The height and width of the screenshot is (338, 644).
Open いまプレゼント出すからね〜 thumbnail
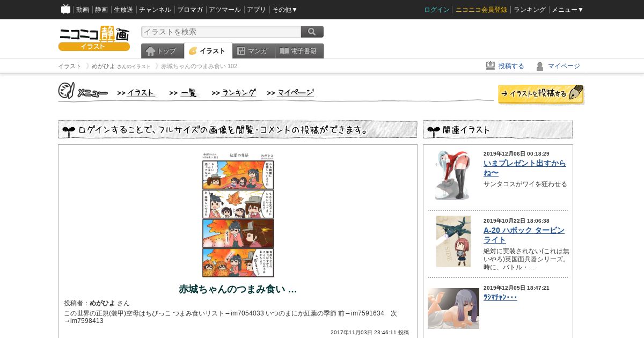coord(453,175)
